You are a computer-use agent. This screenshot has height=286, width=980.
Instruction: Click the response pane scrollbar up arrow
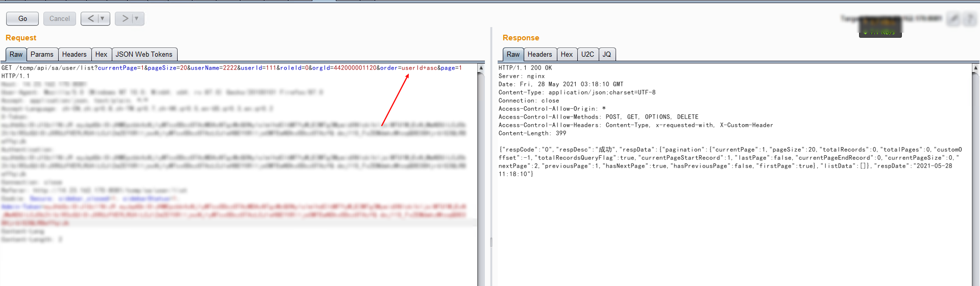click(975, 68)
